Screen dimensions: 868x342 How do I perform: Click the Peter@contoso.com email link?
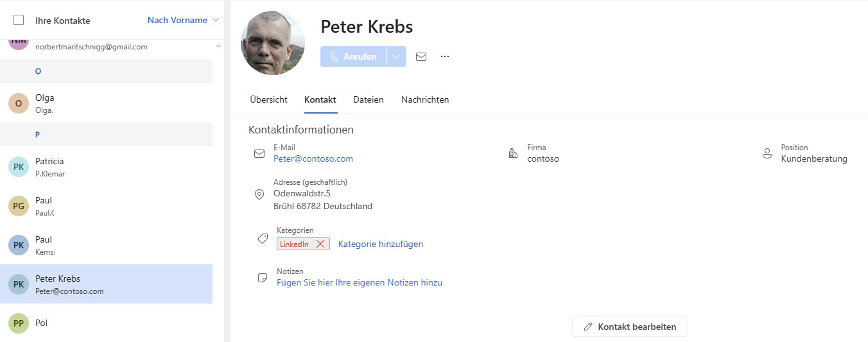click(313, 158)
